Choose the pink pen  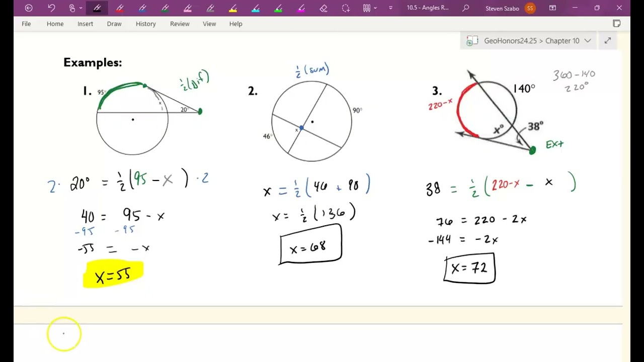click(188, 8)
